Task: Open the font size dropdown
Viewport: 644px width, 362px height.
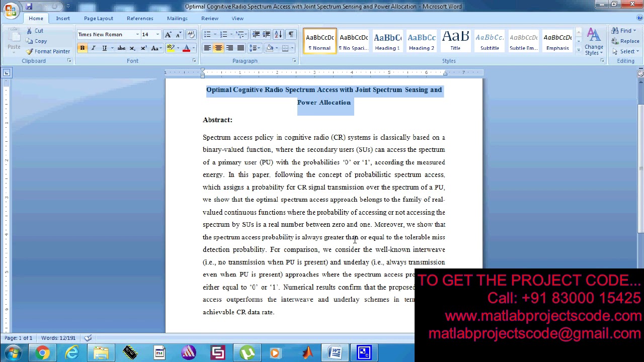Action: pyautogui.click(x=157, y=35)
